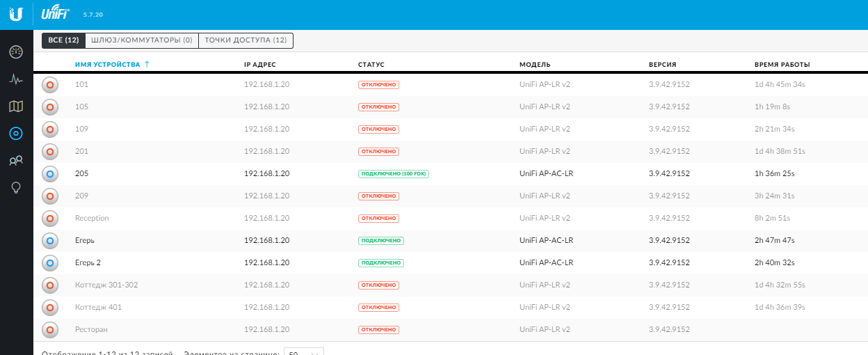Viewport: 868px width, 355px height.
Task: Open the items-per-page dropdown
Action: point(303,352)
